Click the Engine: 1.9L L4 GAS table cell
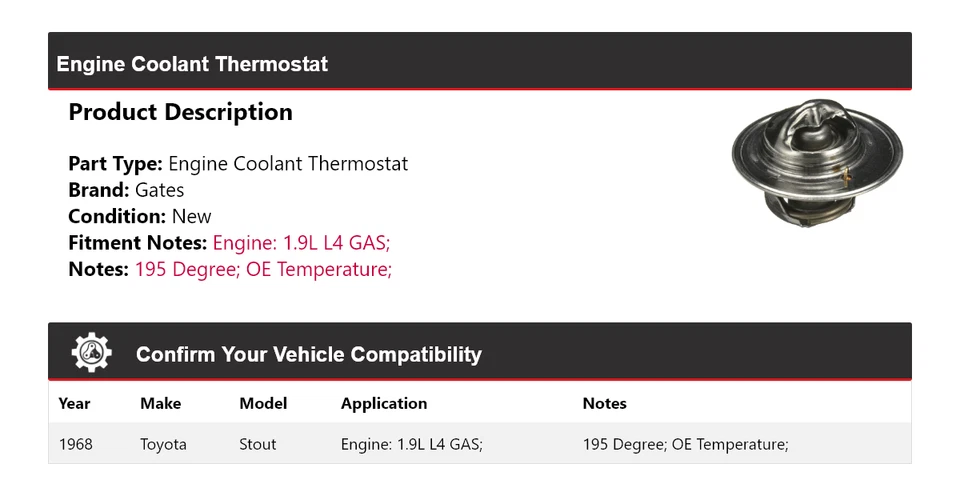This screenshot has height=496, width=960. [412, 444]
